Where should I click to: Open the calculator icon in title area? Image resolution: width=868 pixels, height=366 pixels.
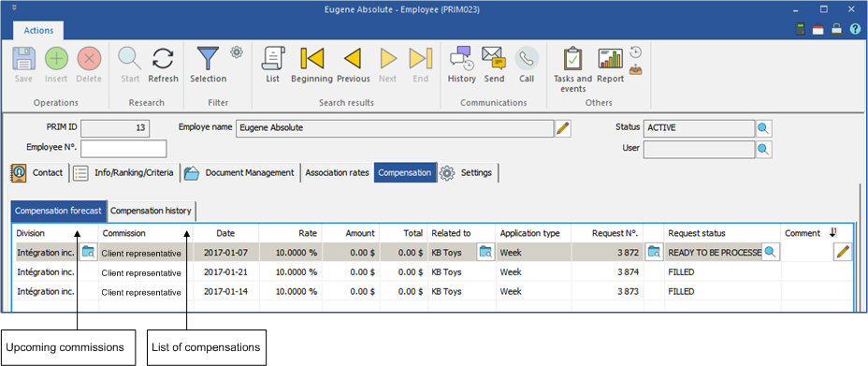click(800, 29)
